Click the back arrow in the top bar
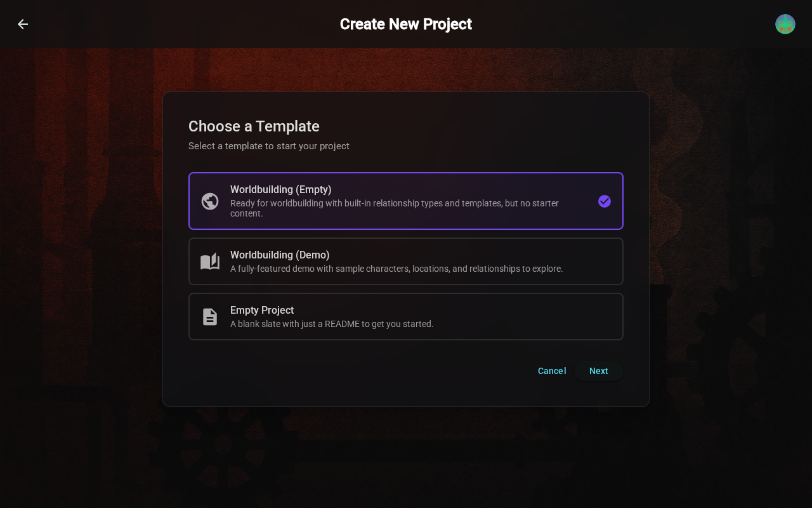 [23, 24]
